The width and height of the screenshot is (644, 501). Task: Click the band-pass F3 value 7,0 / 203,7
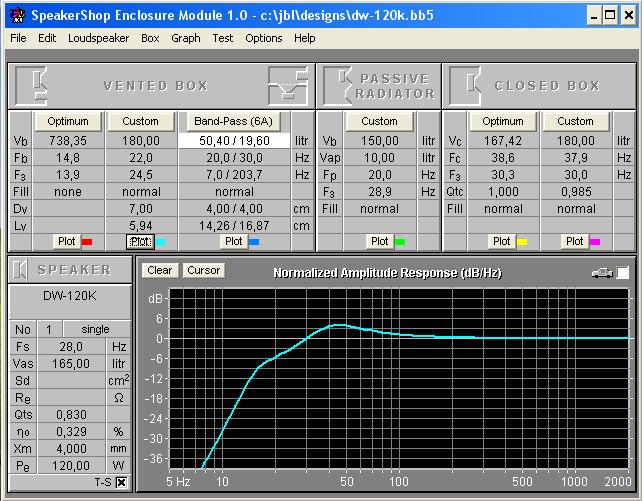click(234, 175)
